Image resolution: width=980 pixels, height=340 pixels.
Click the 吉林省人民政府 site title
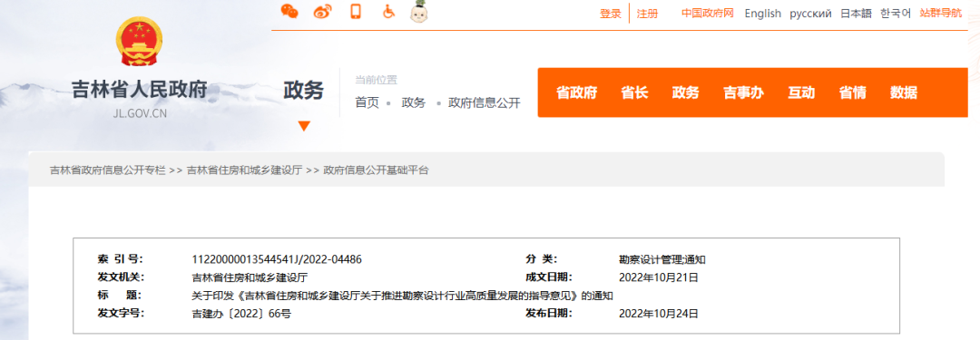pyautogui.click(x=140, y=90)
